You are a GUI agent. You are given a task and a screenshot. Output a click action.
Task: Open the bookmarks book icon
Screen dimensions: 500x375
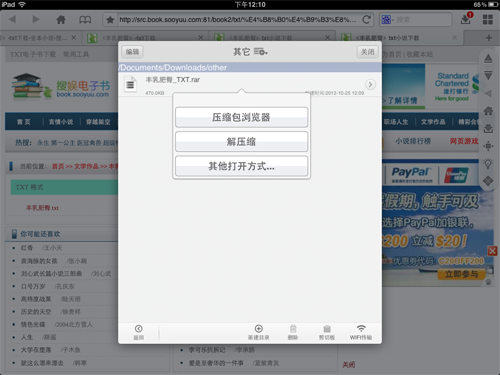(x=85, y=20)
